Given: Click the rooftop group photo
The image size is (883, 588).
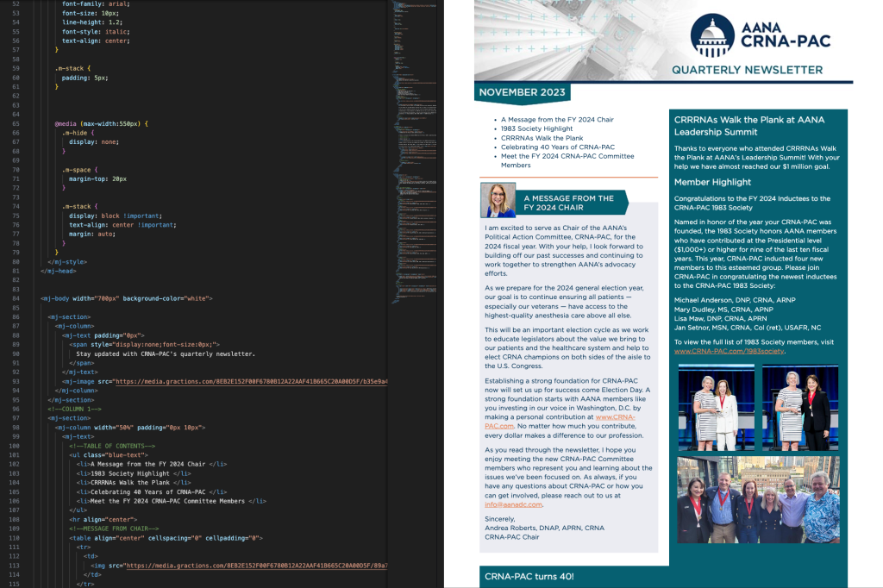Looking at the screenshot, I should coord(758,500).
